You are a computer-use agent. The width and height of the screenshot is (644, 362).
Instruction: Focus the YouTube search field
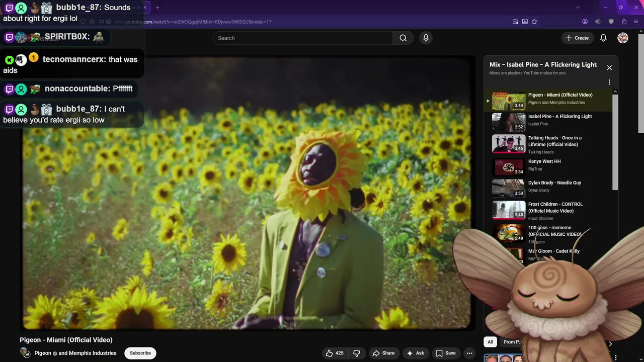point(302,38)
